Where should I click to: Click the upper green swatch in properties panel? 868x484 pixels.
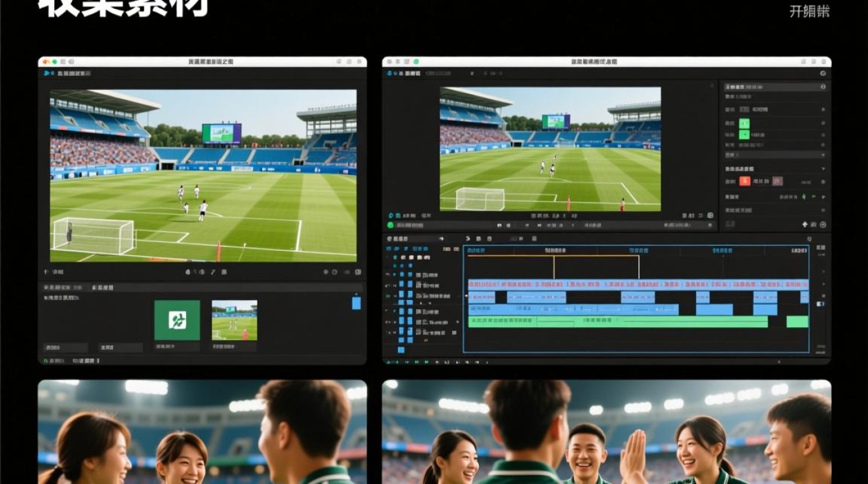(x=744, y=123)
